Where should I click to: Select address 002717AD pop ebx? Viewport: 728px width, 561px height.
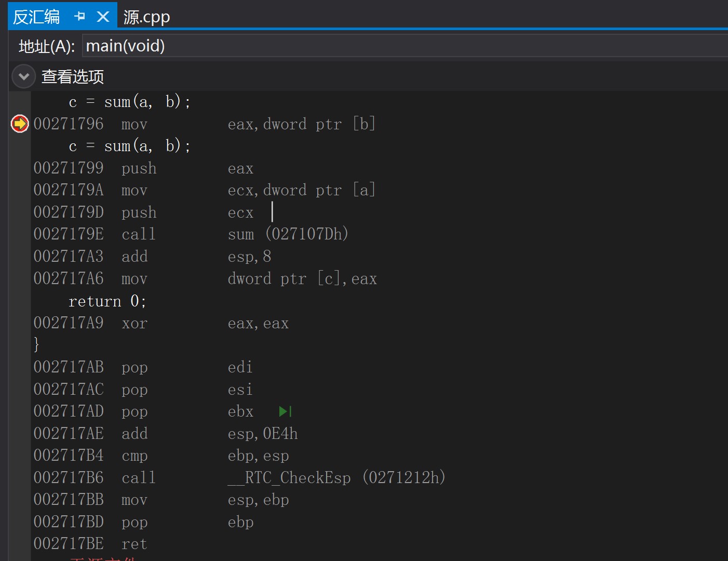143,411
